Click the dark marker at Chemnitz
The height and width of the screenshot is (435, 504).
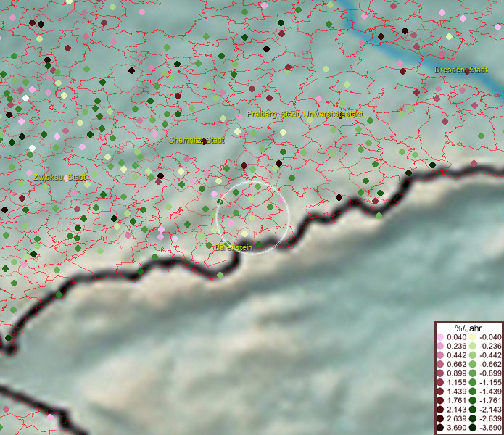(x=205, y=141)
